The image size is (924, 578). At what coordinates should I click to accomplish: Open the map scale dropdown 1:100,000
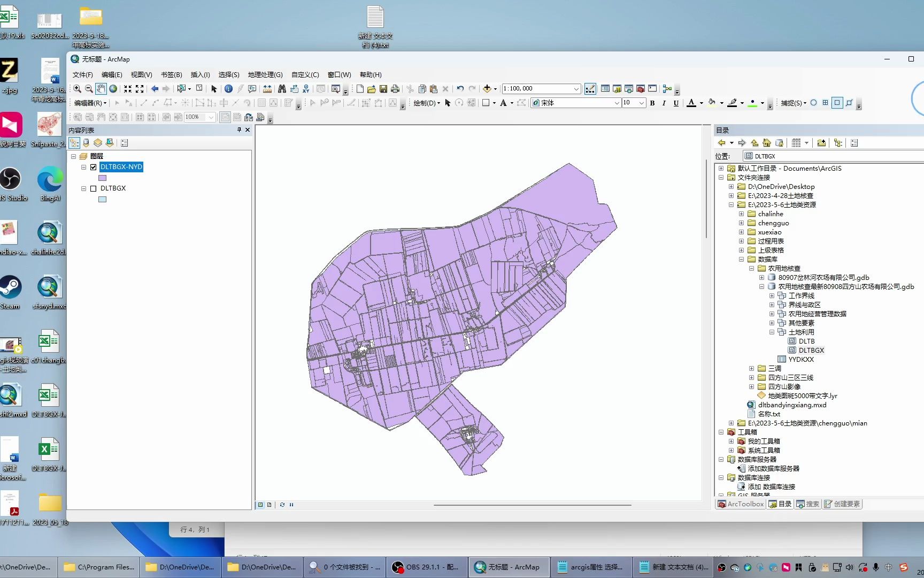(576, 88)
